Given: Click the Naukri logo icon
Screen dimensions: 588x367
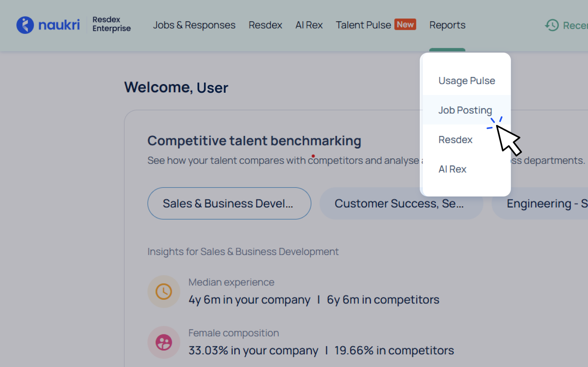Looking at the screenshot, I should click(25, 25).
